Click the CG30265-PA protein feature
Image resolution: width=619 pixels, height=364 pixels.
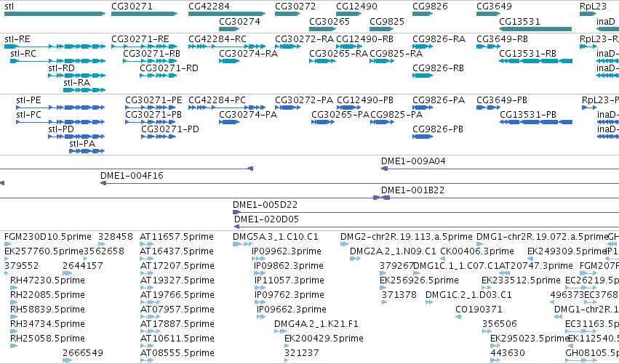pyautogui.click(x=323, y=122)
